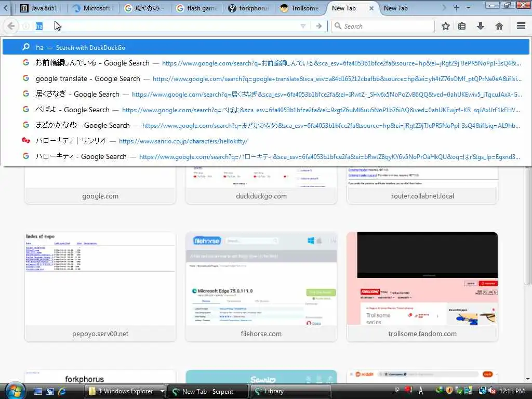Select the ハローキティ - Google Search suggestion

click(x=265, y=156)
